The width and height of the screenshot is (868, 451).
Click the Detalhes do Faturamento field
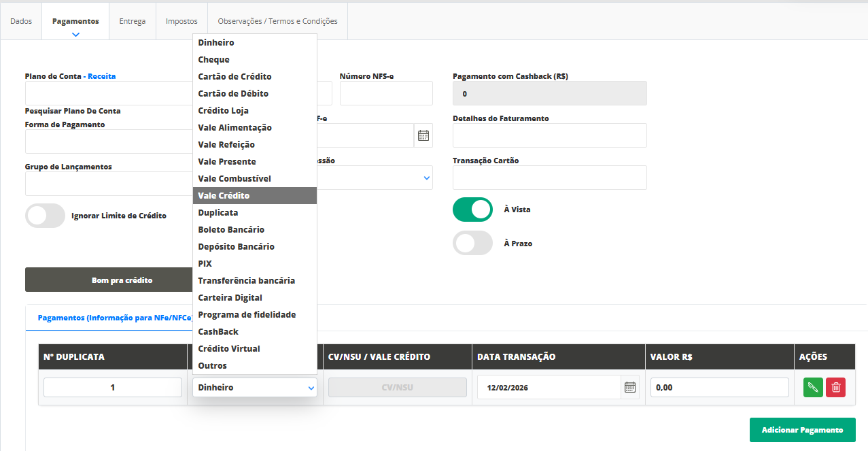549,135
